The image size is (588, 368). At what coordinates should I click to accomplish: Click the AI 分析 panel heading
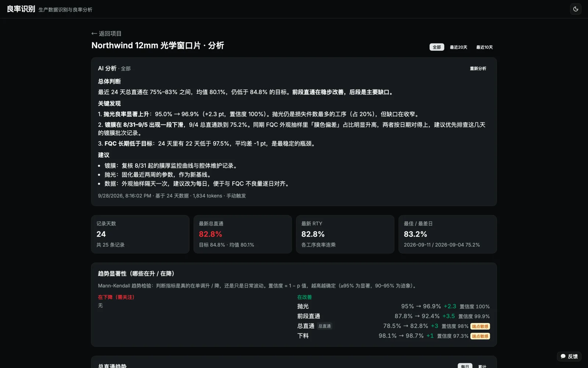[x=107, y=68]
